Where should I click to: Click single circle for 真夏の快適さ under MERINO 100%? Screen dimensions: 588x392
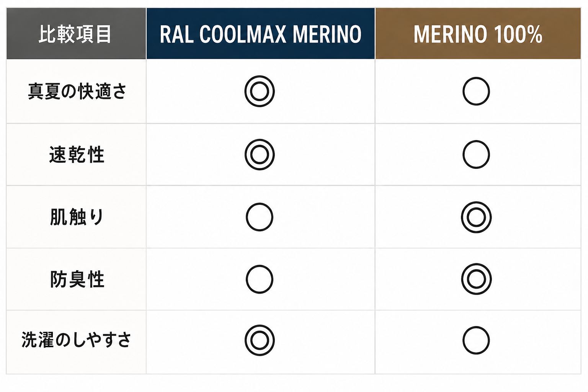click(476, 91)
